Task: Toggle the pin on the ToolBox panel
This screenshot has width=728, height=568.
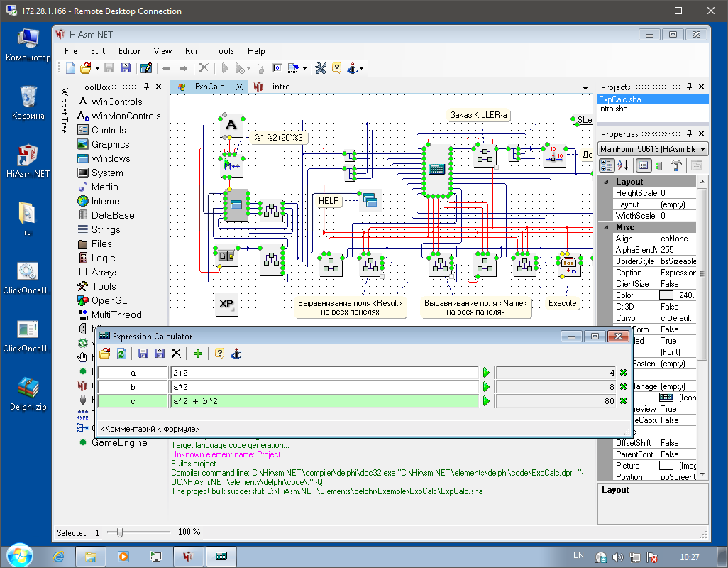Action: click(x=147, y=87)
